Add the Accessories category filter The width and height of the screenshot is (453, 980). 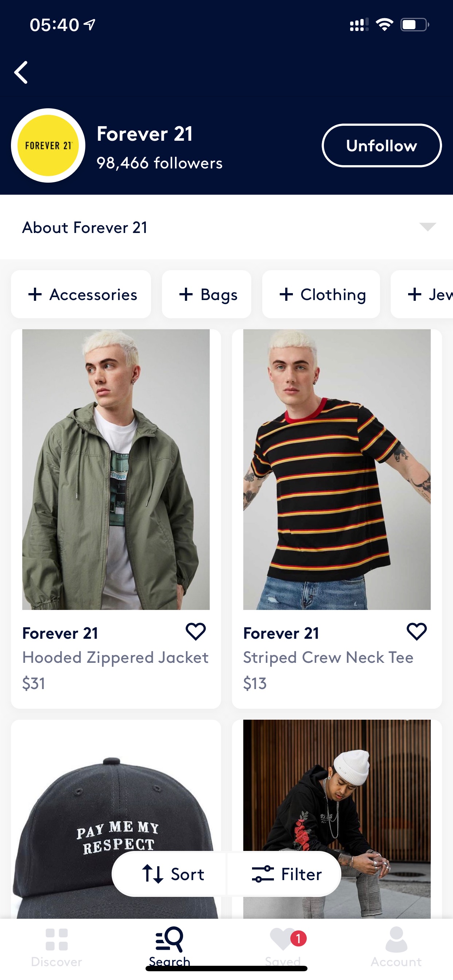tap(81, 294)
